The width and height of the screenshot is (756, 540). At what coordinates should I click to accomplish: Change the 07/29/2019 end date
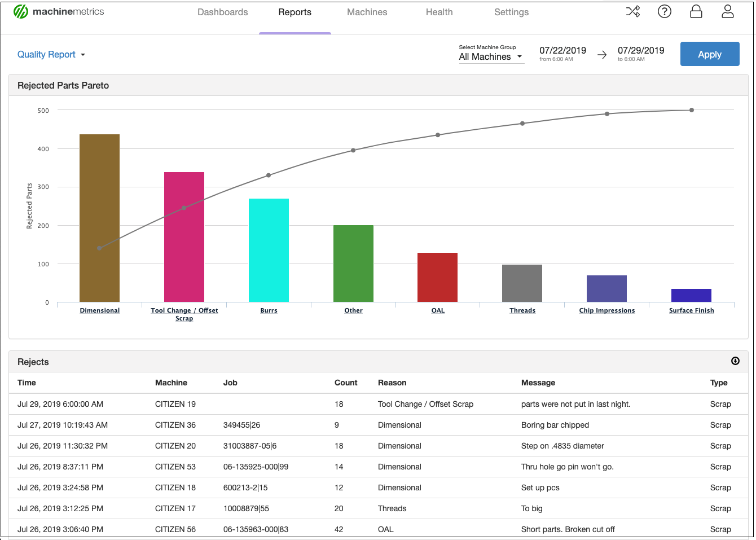click(x=641, y=50)
